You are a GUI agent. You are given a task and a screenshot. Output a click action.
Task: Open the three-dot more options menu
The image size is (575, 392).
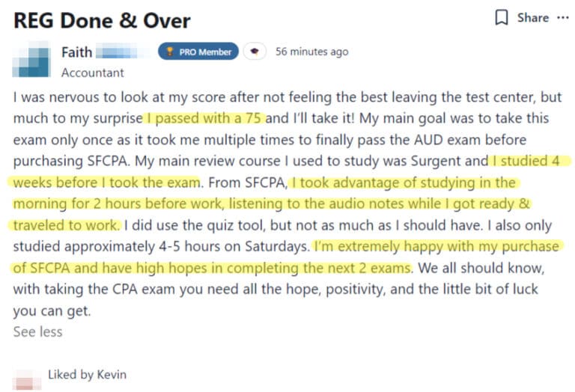pos(562,18)
